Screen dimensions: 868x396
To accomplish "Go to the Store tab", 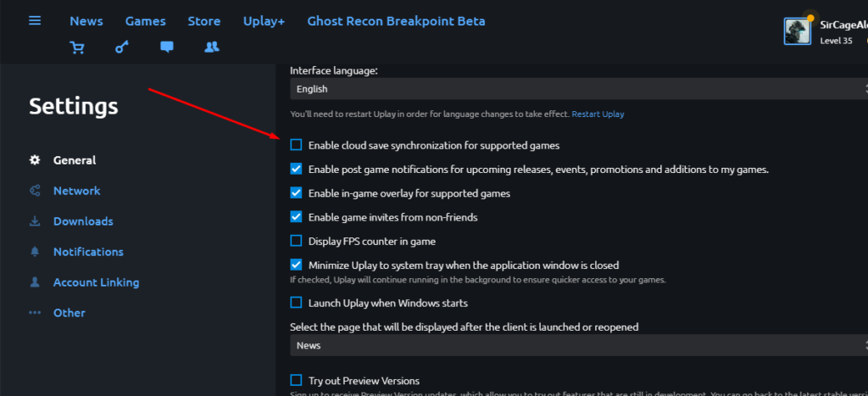I will [x=203, y=21].
